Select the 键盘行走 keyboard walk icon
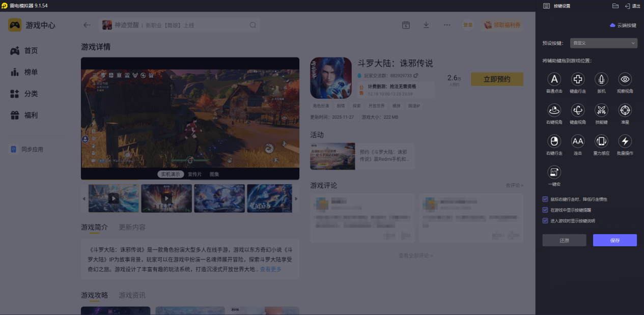This screenshot has height=315, width=644. click(578, 79)
